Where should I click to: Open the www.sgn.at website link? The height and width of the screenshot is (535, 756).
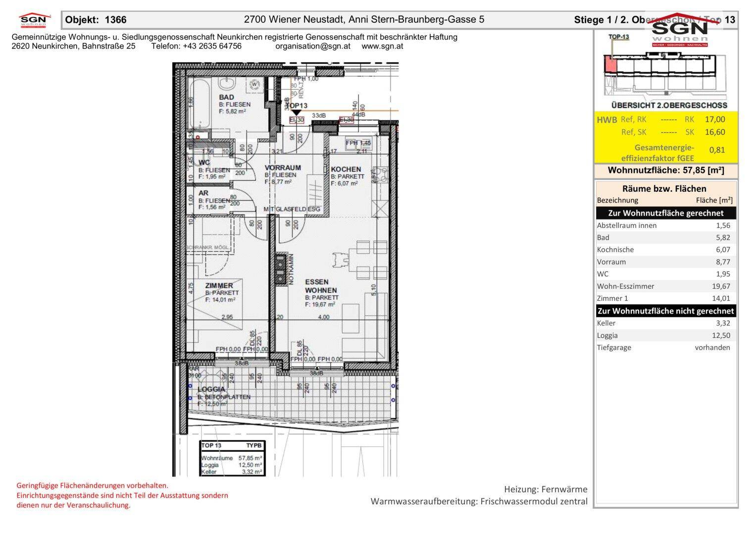[x=382, y=46]
